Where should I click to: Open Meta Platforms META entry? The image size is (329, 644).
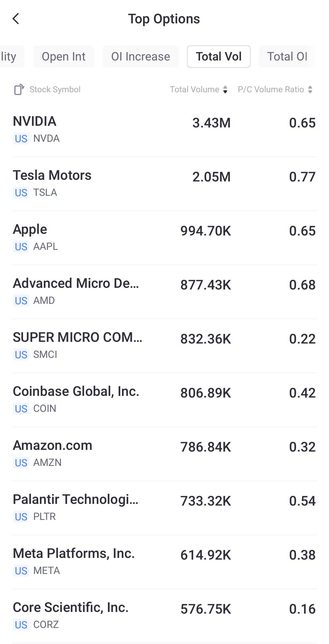pos(164,562)
